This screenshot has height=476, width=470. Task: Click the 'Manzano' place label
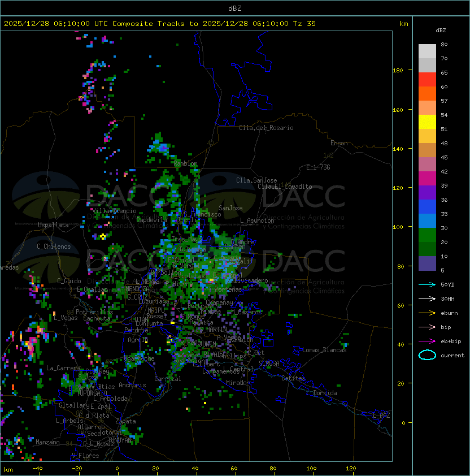(x=47, y=442)
